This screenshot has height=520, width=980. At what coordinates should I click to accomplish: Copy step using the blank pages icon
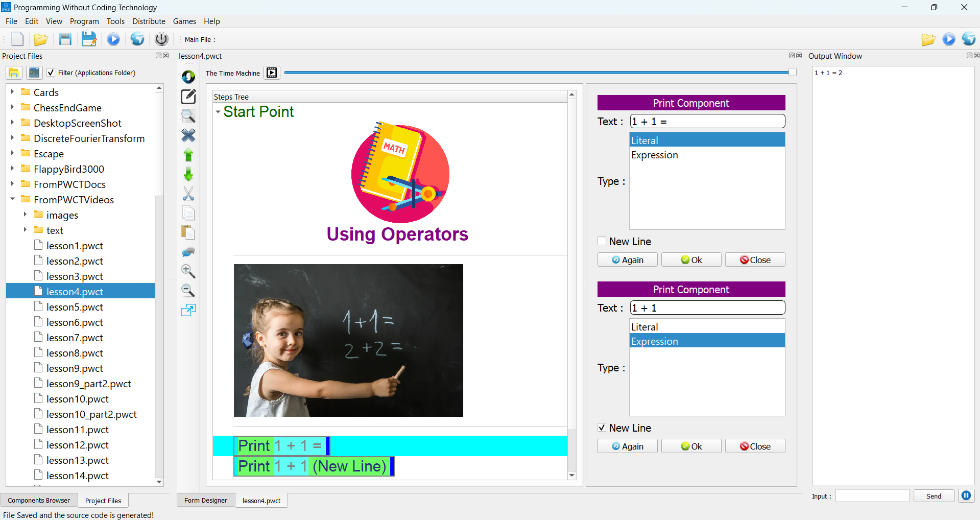[188, 213]
